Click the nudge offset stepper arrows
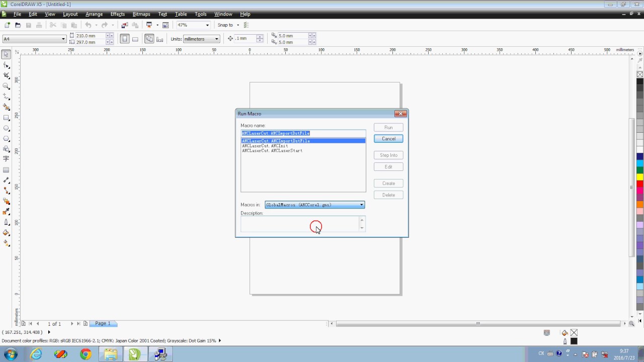 [x=260, y=39]
